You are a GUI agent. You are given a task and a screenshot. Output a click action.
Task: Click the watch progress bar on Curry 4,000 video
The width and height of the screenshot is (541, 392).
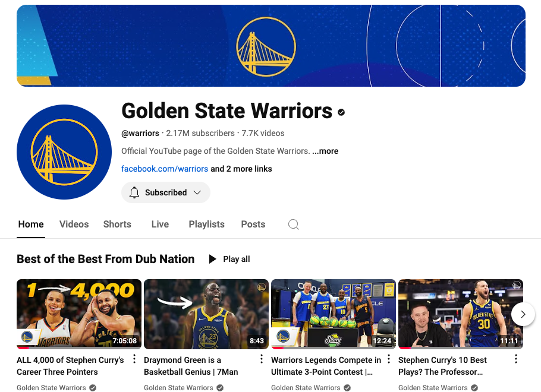tap(79, 348)
